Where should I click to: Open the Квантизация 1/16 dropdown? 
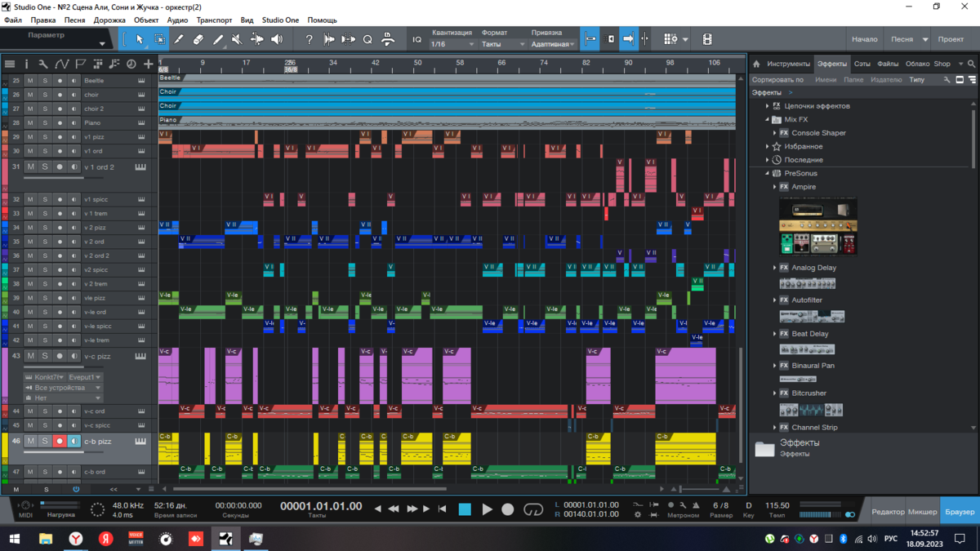tap(452, 44)
